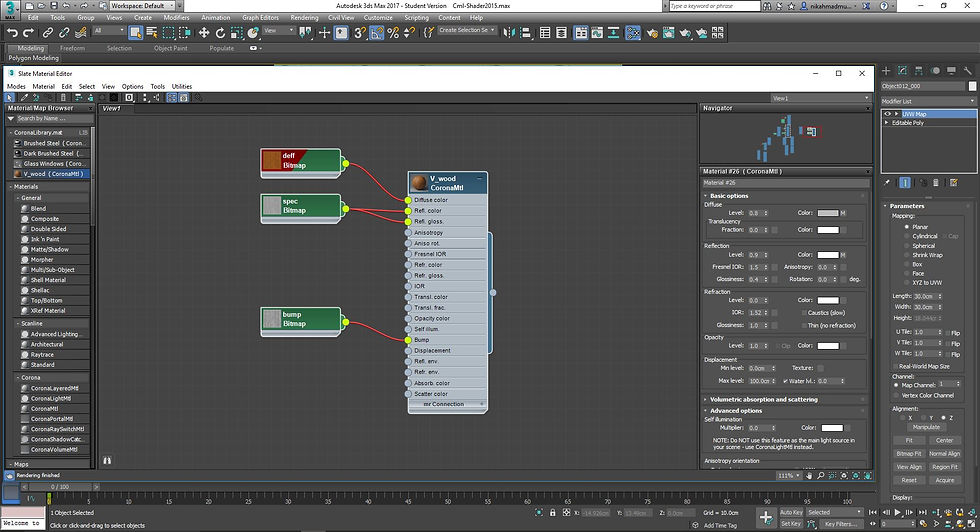
Task: Open the Reflection color swatch
Action: (828, 255)
